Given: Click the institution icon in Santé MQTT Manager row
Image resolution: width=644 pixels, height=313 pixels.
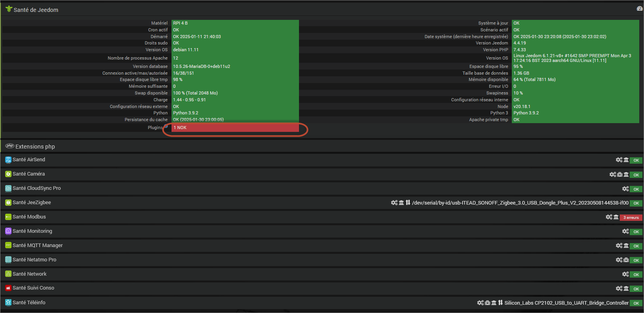Looking at the screenshot, I should point(626,245).
